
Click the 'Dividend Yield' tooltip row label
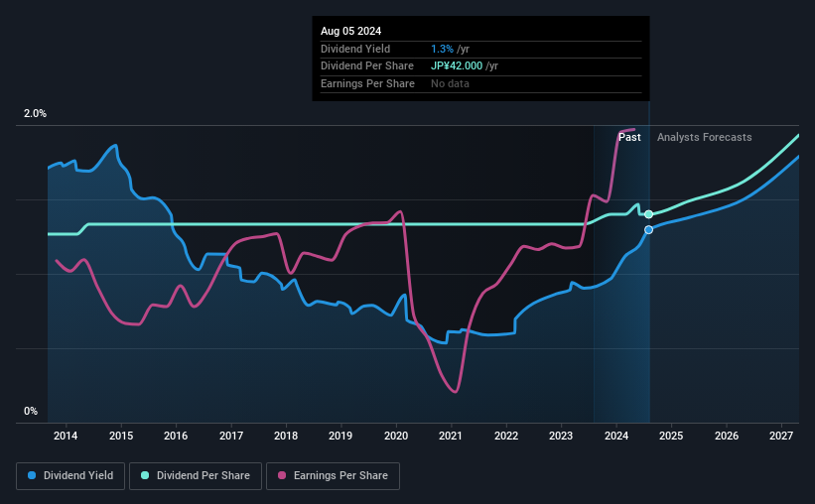[x=355, y=49]
